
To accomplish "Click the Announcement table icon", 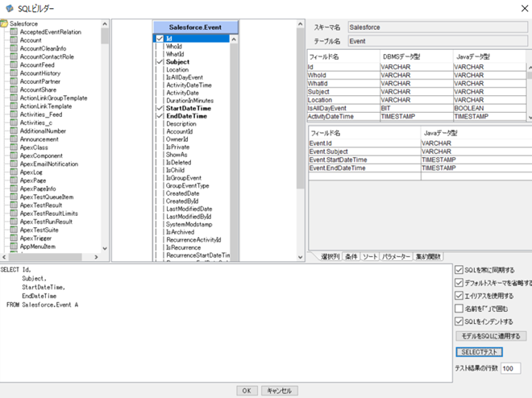I will (x=14, y=139).
